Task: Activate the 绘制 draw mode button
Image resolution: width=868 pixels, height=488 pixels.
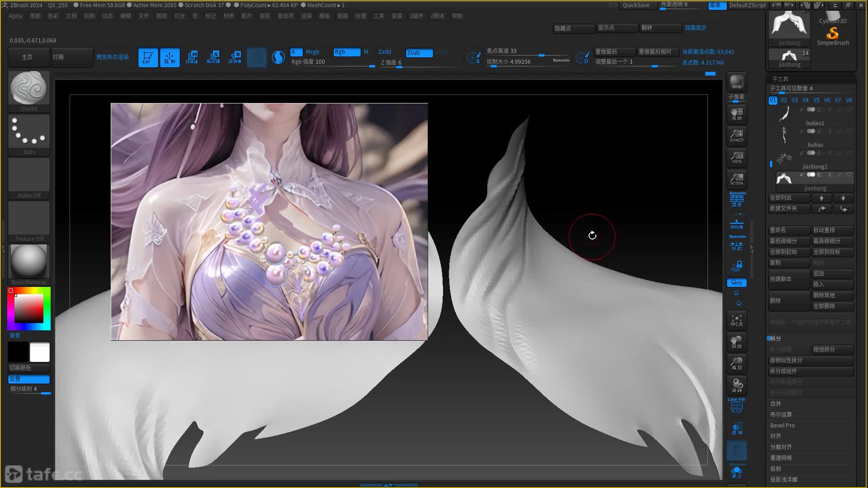Action: point(170,57)
